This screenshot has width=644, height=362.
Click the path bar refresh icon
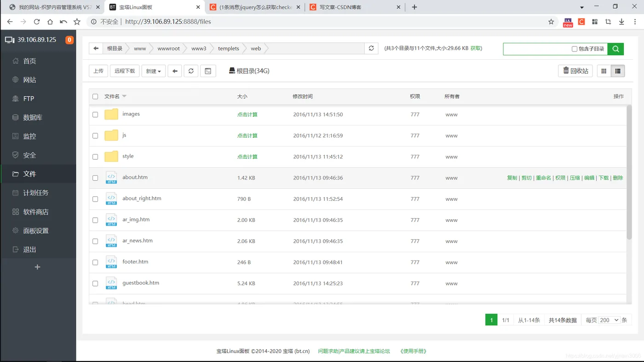[371, 48]
